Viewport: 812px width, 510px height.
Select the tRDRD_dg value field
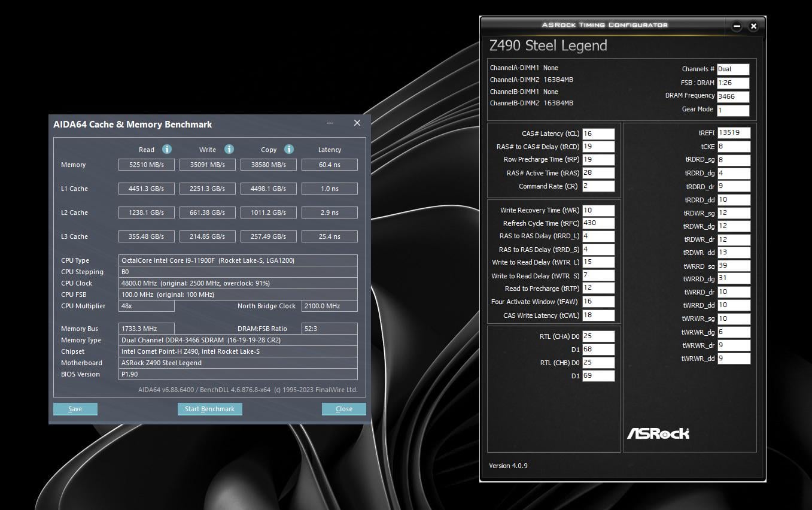(734, 173)
